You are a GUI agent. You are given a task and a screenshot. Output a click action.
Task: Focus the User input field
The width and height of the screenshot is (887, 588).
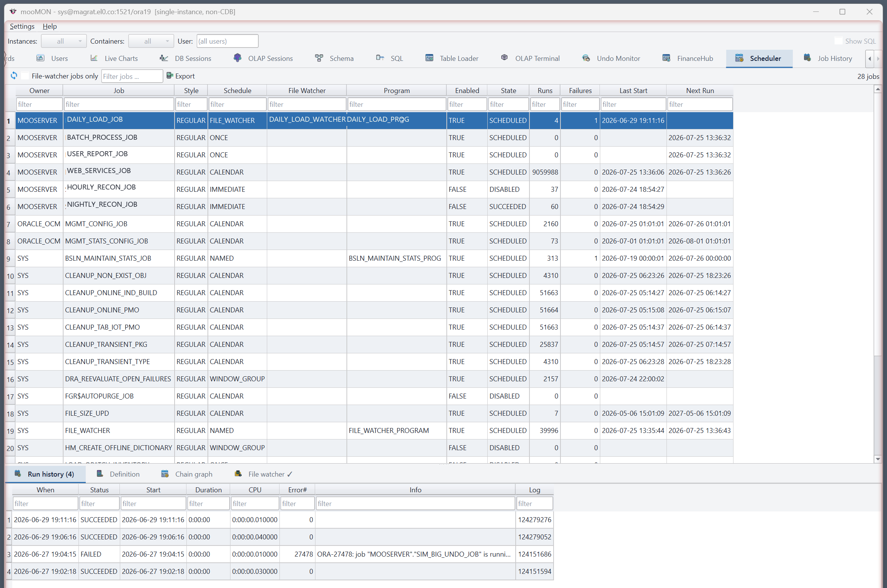[x=227, y=41]
